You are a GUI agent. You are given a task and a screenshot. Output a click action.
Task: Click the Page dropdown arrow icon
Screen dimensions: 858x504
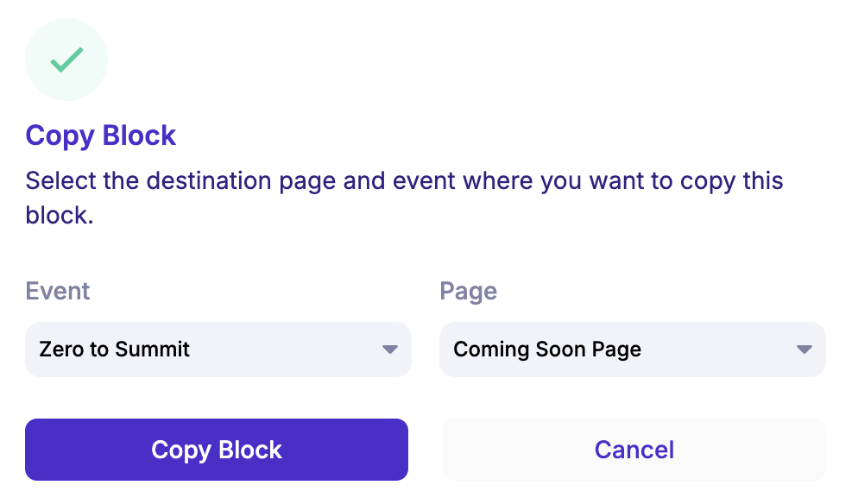[x=804, y=350]
